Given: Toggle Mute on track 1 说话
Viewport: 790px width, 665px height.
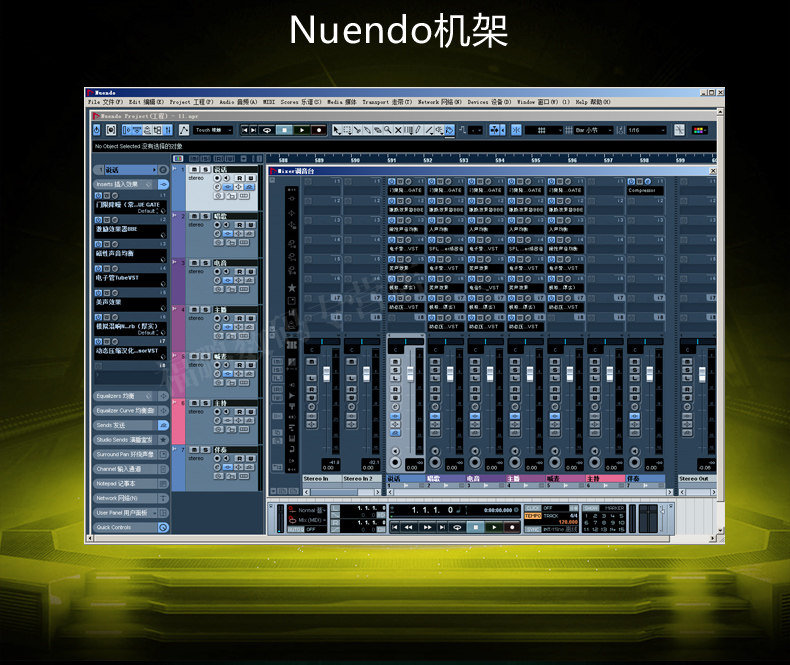Looking at the screenshot, I should 194,169.
